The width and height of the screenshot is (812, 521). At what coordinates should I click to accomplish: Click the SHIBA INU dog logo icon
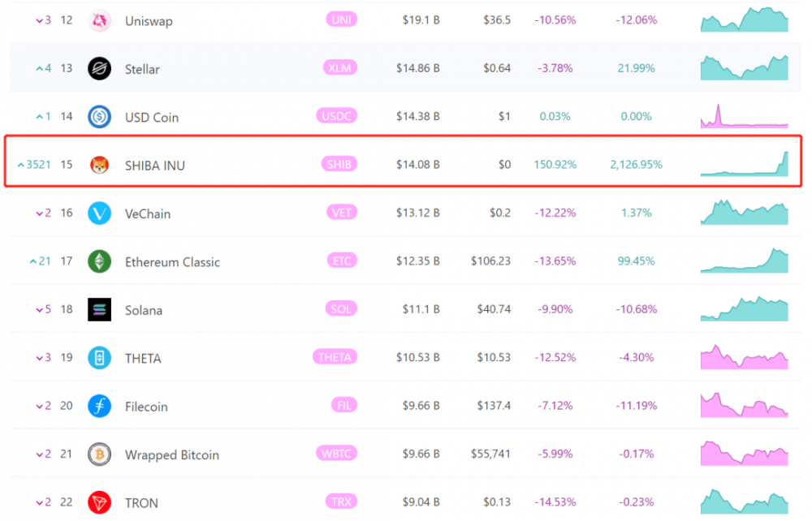[x=99, y=165]
